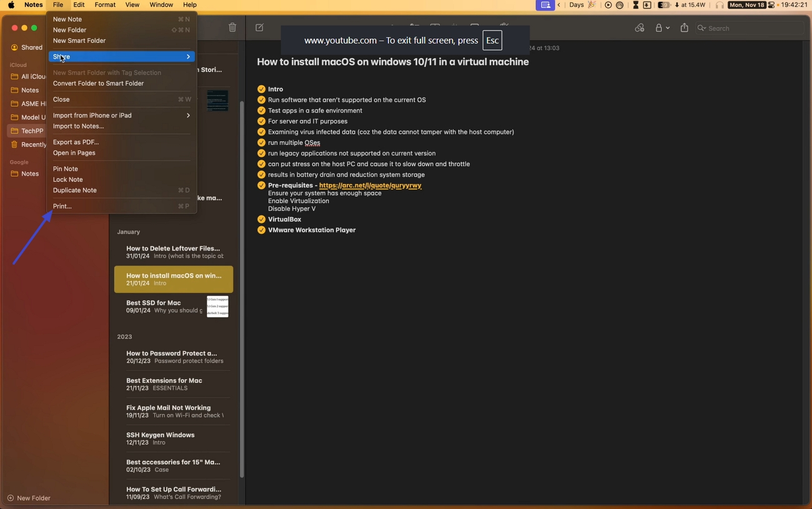
Task: Open the Help menu
Action: pyautogui.click(x=190, y=5)
